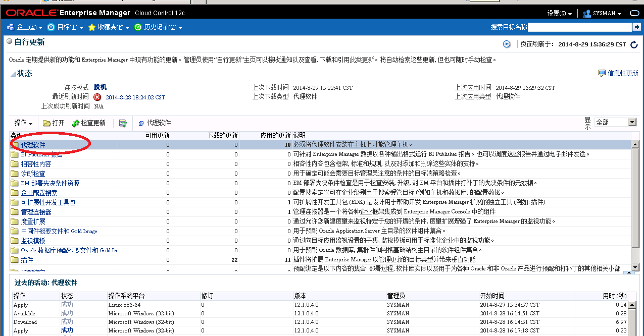The width and height of the screenshot is (644, 336).
Task: Click the 6.97 duration cell
Action: (x=621, y=322)
